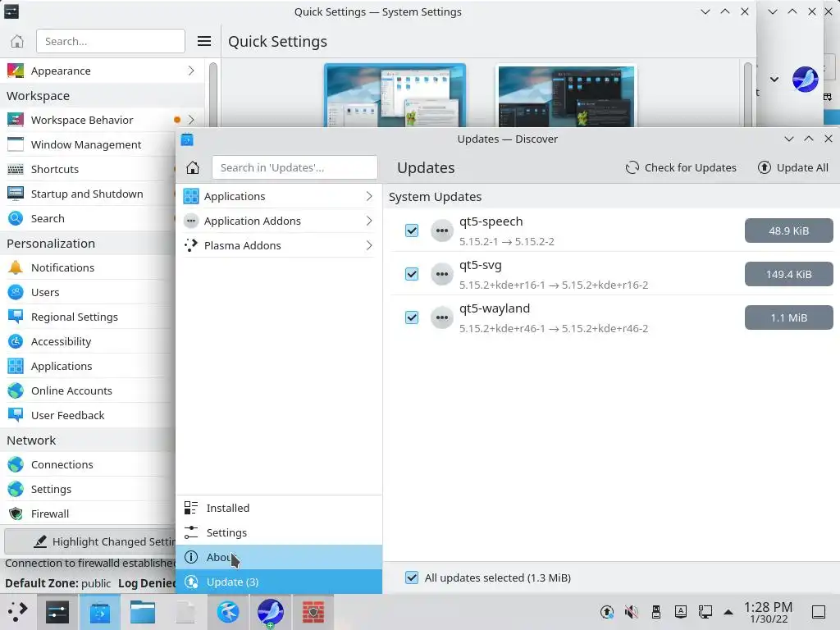The image size is (840, 630).
Task: Click Discover home icon button
Action: (x=193, y=167)
